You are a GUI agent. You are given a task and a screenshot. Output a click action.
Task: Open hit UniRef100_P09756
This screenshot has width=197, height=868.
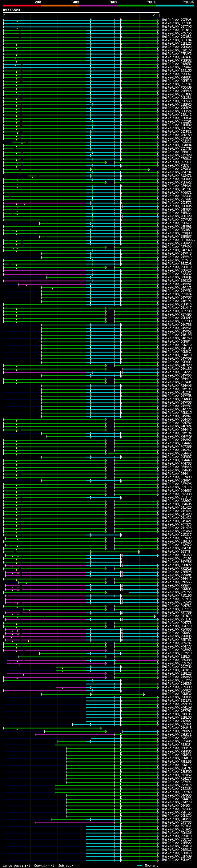(176, 33)
